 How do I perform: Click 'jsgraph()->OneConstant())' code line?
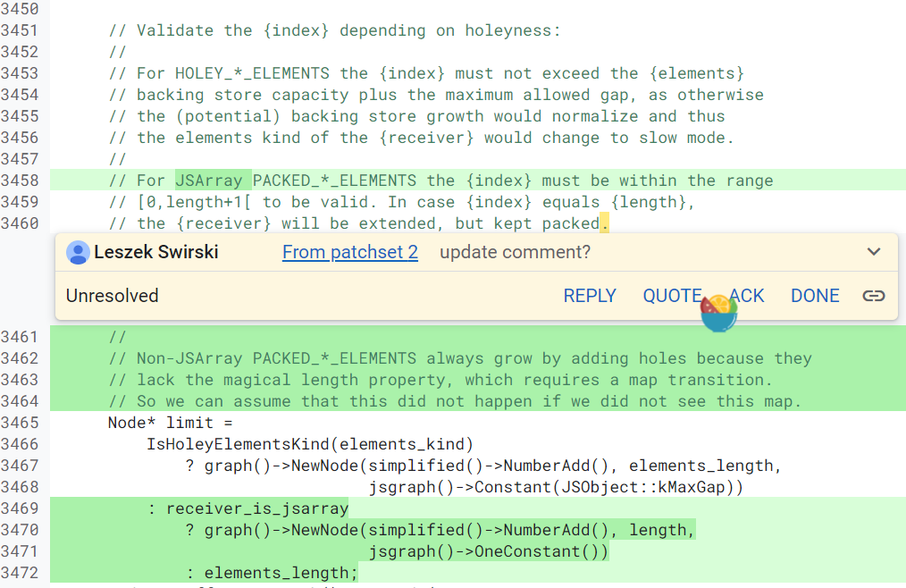(x=489, y=551)
